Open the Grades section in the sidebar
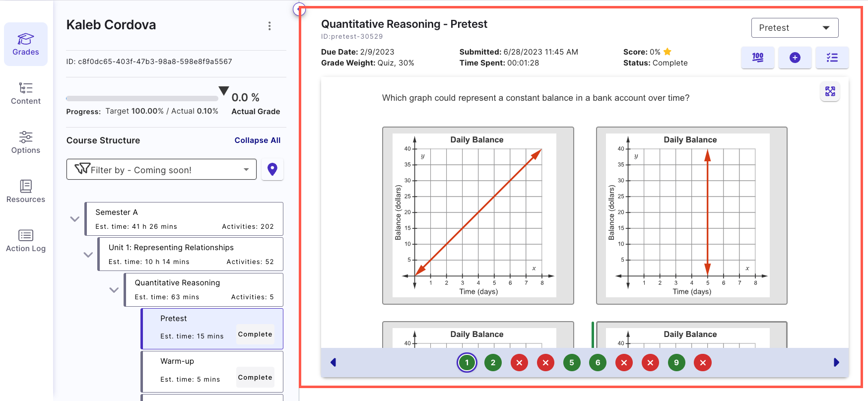The height and width of the screenshot is (401, 868). tap(25, 44)
